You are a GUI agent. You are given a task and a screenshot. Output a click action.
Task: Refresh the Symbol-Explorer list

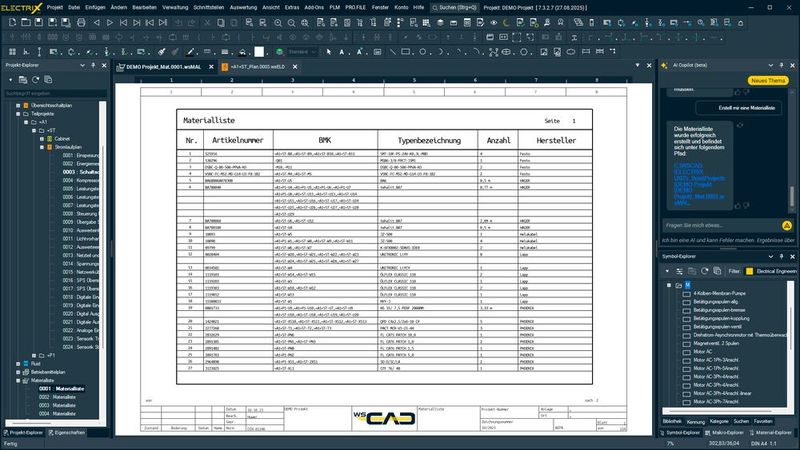coord(705,271)
